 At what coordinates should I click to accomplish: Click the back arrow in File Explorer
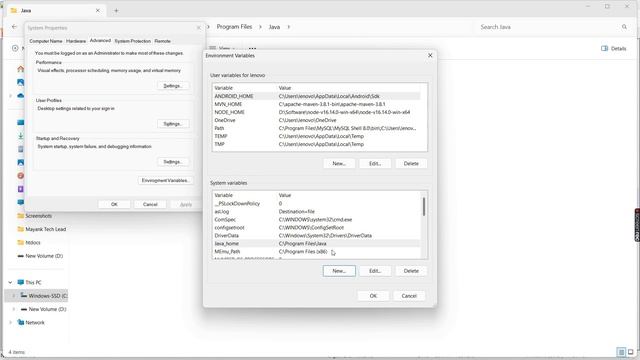[x=15, y=27]
